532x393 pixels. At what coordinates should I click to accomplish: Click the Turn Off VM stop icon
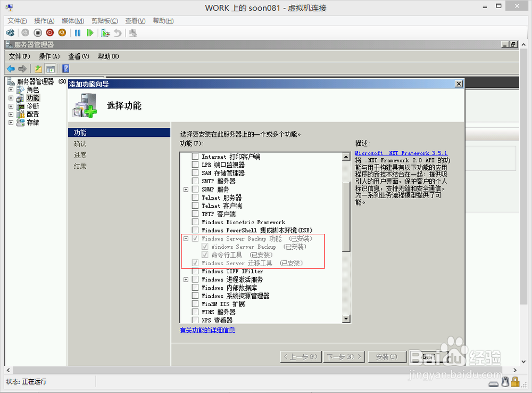click(38, 33)
